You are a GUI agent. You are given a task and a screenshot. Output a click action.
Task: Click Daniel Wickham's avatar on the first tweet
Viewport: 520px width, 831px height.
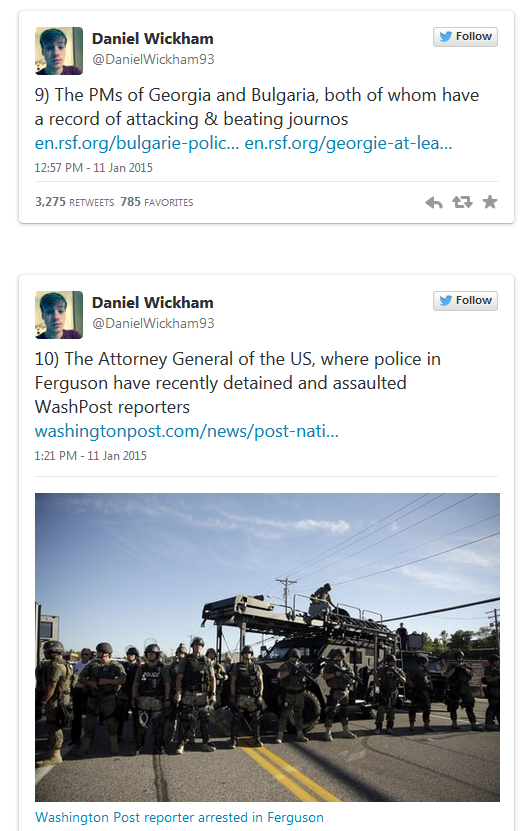[x=59, y=51]
